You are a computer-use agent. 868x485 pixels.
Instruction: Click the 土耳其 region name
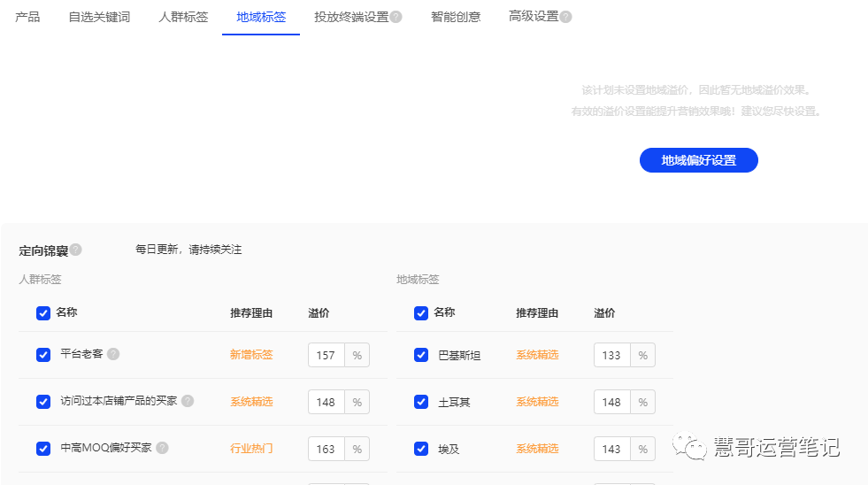coord(454,403)
